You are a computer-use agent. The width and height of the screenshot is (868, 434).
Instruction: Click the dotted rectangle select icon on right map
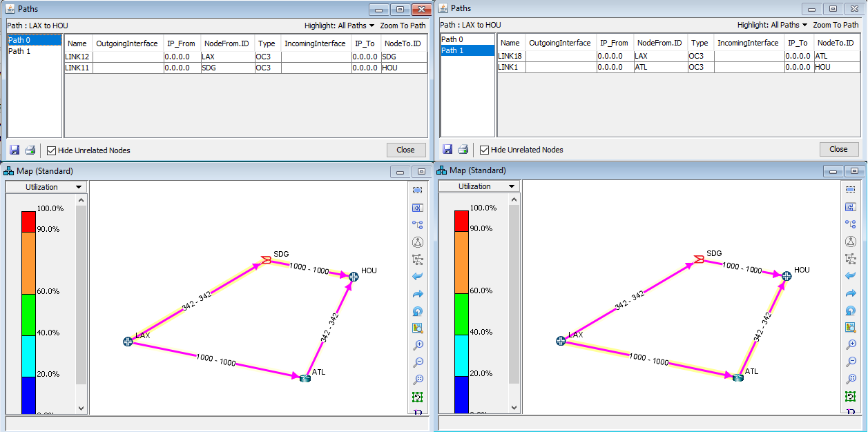point(850,190)
